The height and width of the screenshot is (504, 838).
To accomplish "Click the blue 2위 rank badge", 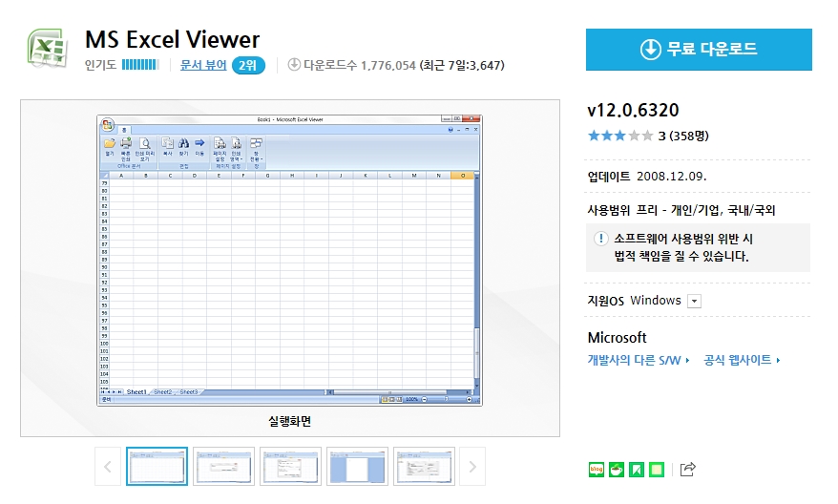I will pyautogui.click(x=248, y=65).
